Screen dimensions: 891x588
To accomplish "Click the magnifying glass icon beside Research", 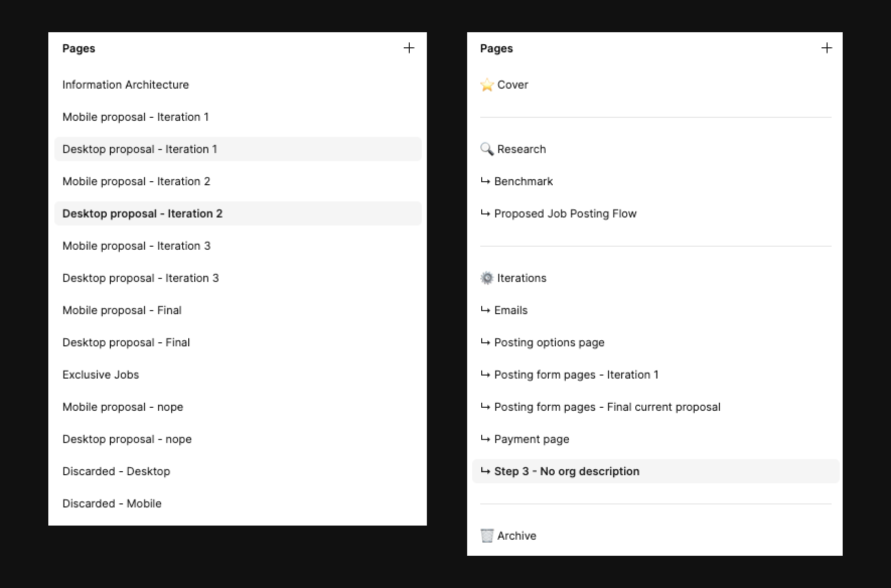I will pos(486,149).
